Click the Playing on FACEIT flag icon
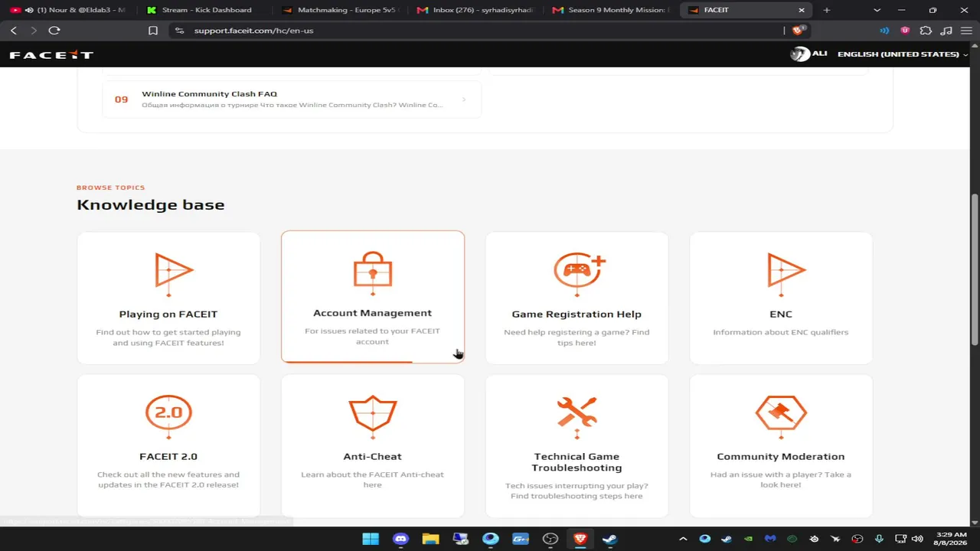The image size is (980, 551). [173, 275]
